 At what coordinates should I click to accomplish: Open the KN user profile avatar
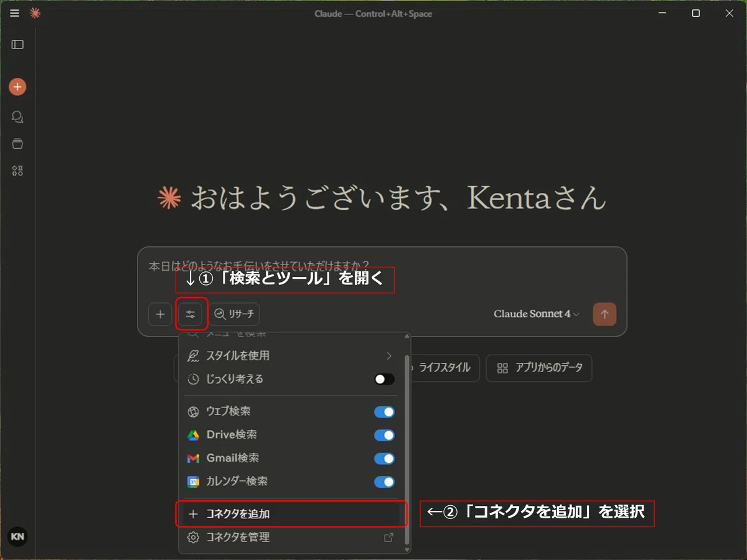point(17,536)
